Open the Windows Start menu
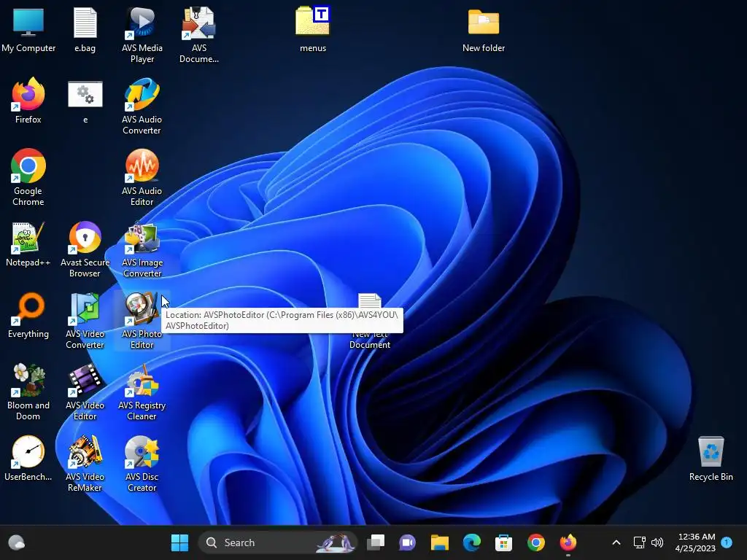 pyautogui.click(x=179, y=542)
